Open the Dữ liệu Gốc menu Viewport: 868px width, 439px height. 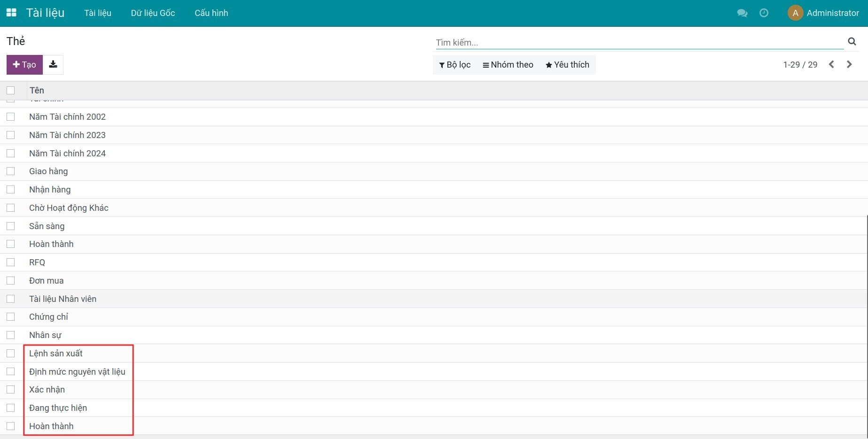point(153,13)
